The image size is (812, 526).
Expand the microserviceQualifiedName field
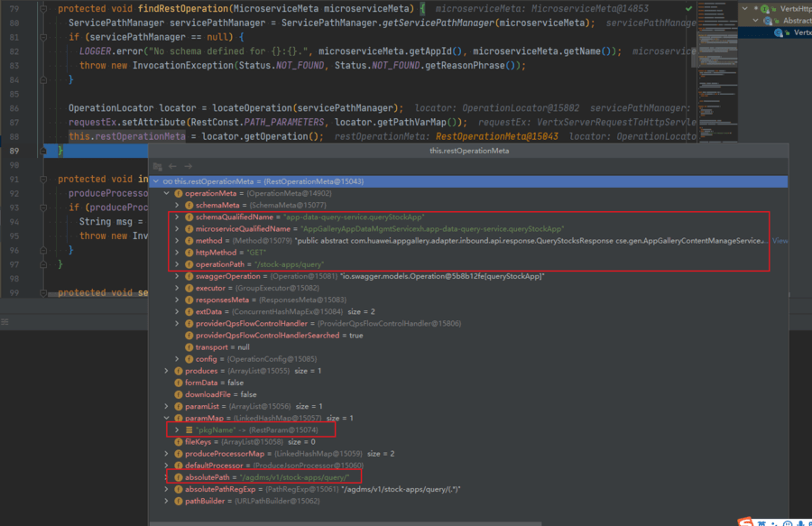[x=177, y=229]
